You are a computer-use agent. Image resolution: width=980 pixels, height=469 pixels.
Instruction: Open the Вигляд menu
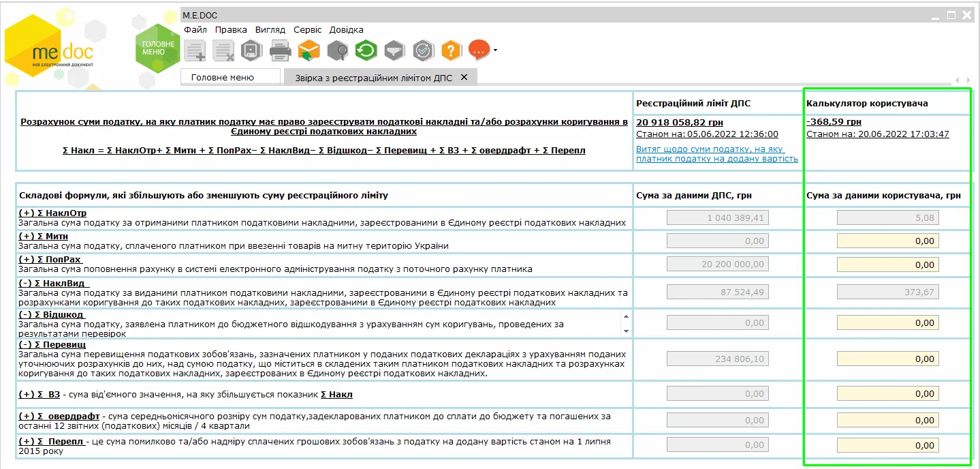[x=270, y=29]
